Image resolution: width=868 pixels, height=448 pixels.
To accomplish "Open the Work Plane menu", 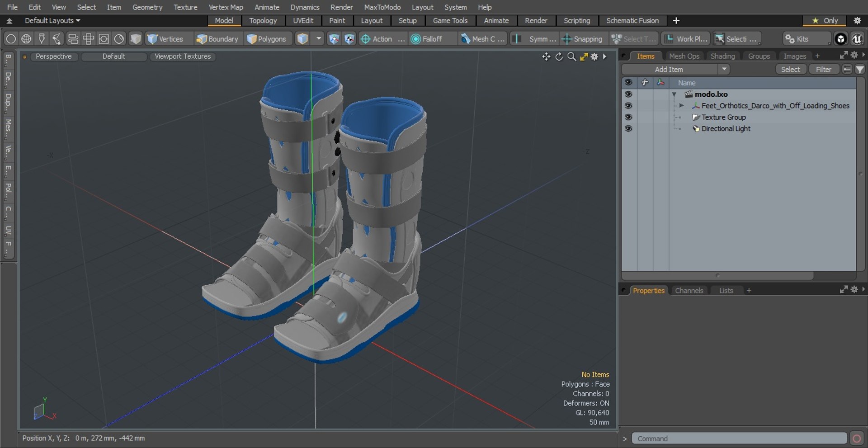I will click(686, 39).
